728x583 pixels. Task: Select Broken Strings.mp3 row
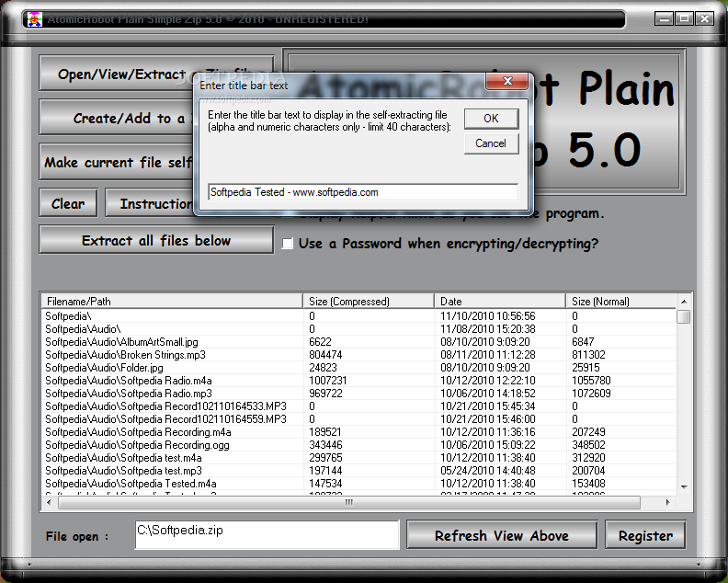(358, 355)
